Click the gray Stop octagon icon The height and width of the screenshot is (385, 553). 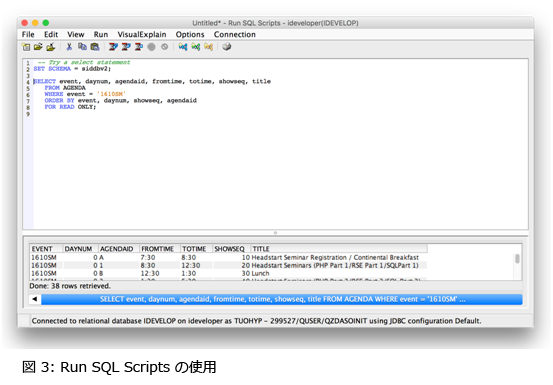click(x=151, y=47)
